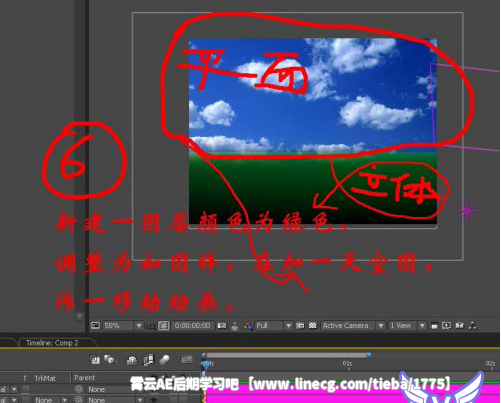
Task: Open the 50% magnification dropdown
Action: [123, 326]
